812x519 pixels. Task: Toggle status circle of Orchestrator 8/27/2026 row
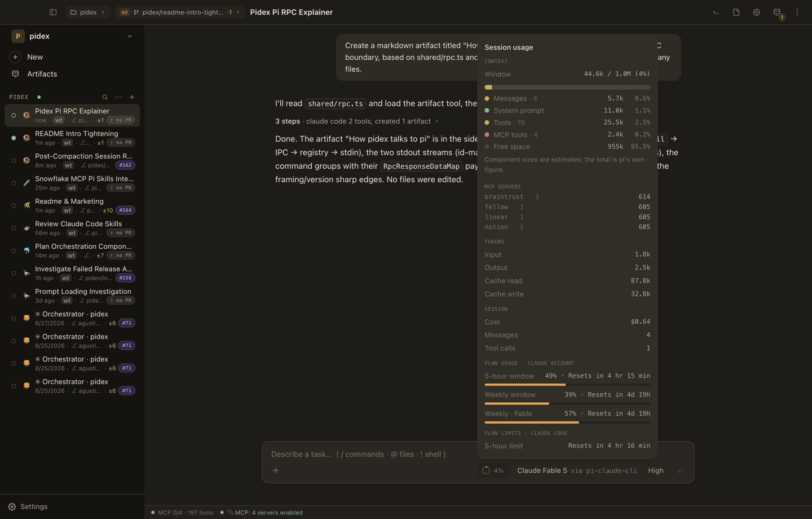click(14, 318)
